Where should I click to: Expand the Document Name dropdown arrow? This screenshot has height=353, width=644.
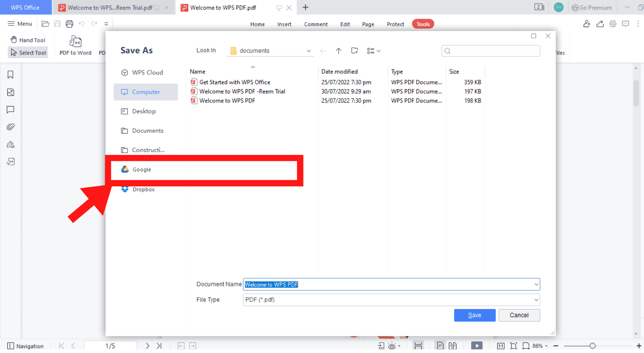pyautogui.click(x=536, y=284)
